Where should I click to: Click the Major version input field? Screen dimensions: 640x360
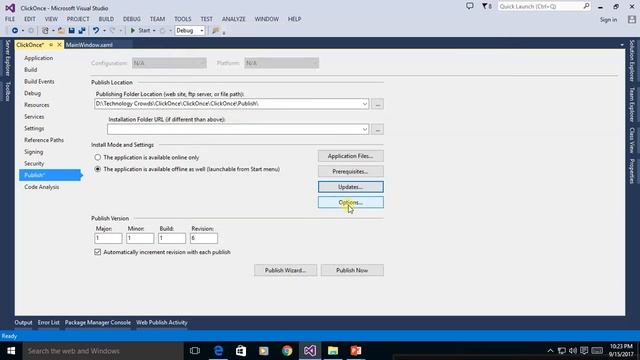click(x=108, y=238)
